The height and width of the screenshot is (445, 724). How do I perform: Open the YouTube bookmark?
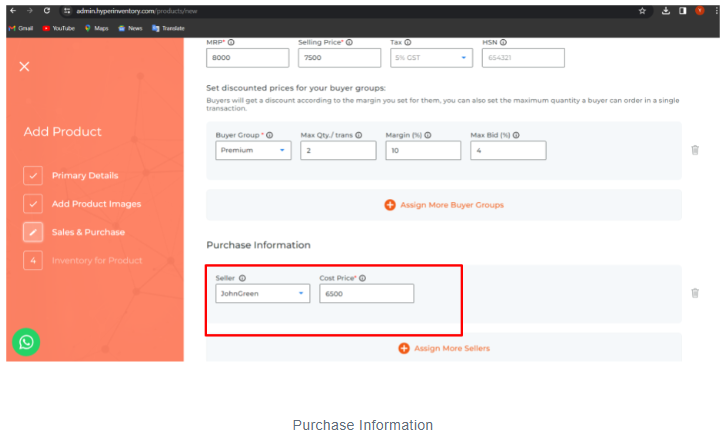pyautogui.click(x=58, y=28)
